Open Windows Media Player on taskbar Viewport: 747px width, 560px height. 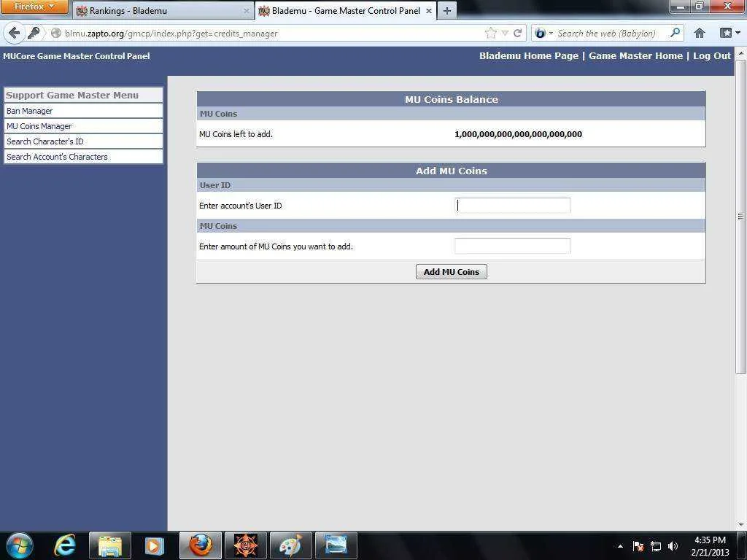[154, 545]
